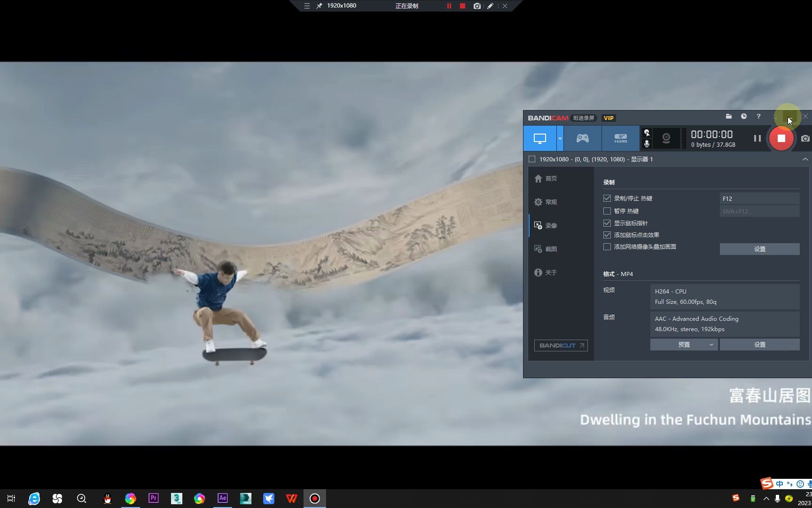The height and width of the screenshot is (508, 812).
Task: Click F12 record hotkey field
Action: 759,198
